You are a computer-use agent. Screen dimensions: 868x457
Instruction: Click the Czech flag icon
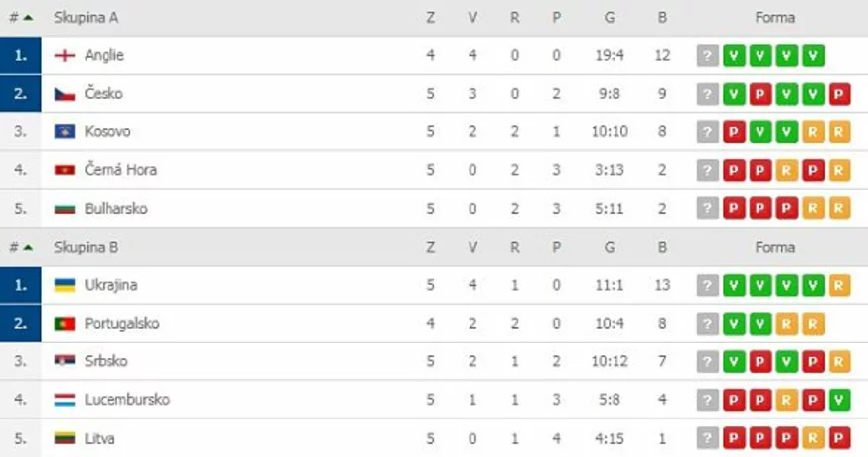click(65, 94)
